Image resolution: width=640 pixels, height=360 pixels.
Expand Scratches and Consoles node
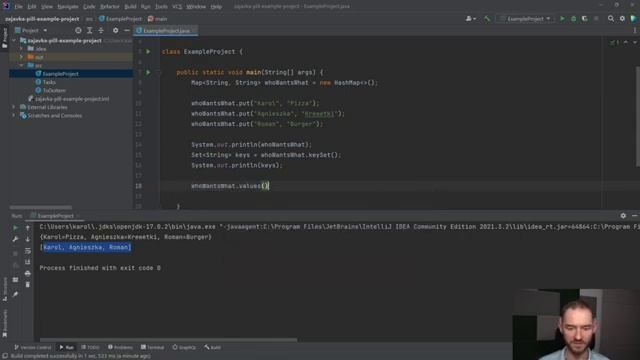point(14,116)
